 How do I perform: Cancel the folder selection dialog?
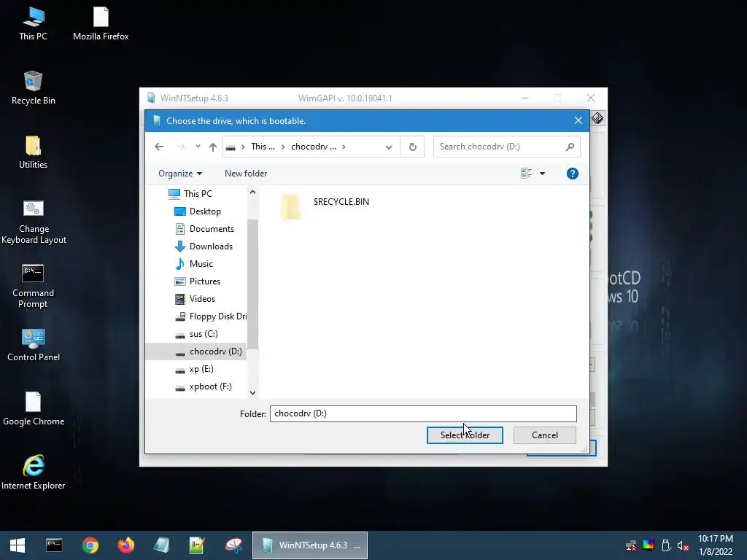pos(544,435)
